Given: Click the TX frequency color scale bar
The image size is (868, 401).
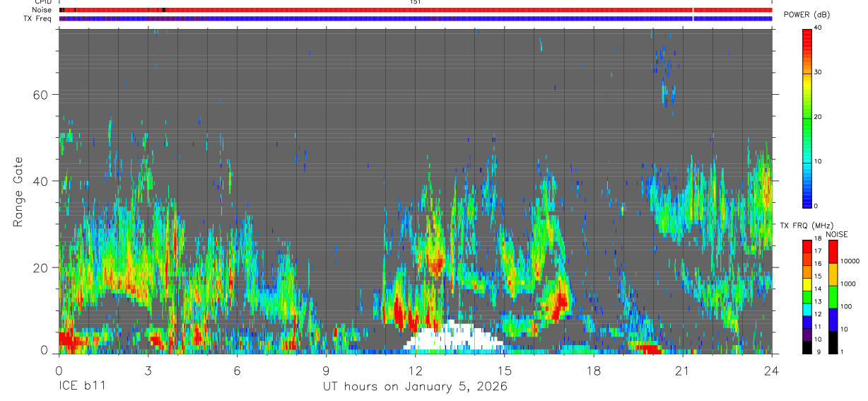Looking at the screenshot, I should tap(807, 297).
